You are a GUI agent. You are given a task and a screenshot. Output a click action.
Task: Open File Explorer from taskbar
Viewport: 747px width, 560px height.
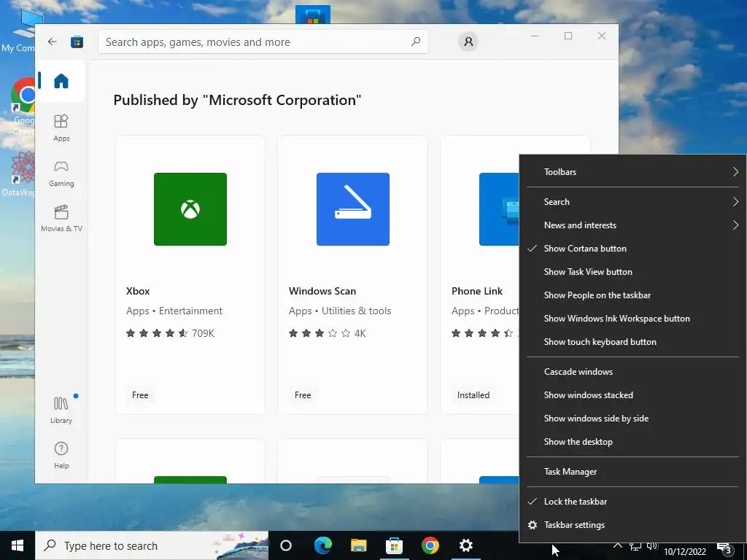(x=358, y=545)
